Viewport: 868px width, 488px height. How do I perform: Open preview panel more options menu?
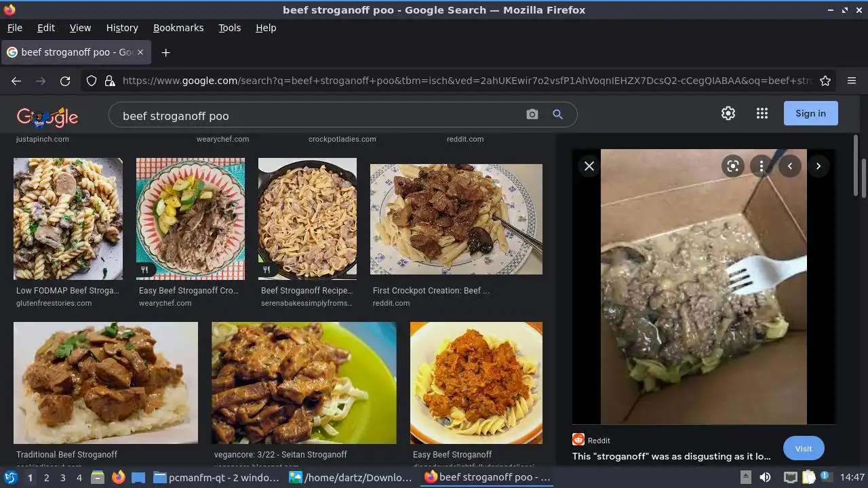click(x=762, y=166)
